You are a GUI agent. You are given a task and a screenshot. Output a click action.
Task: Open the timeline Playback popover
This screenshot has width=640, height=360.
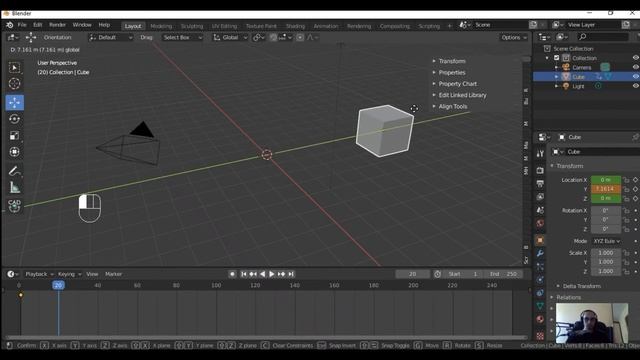(40, 274)
